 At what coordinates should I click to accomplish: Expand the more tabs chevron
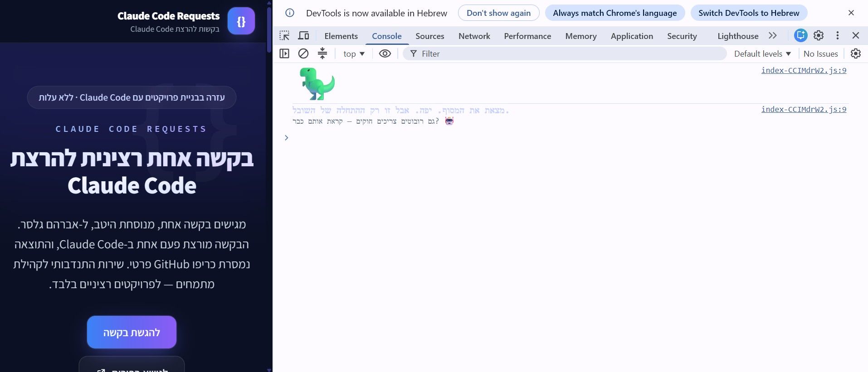pos(773,36)
